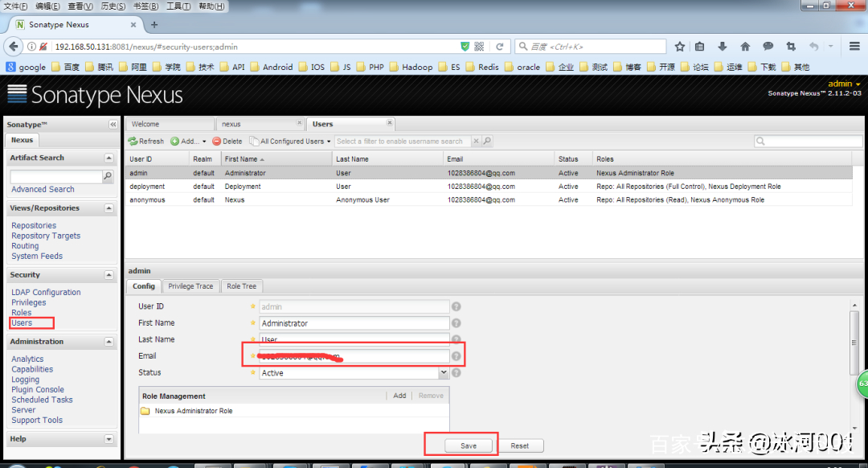Select the anonymous user row

coord(489,200)
